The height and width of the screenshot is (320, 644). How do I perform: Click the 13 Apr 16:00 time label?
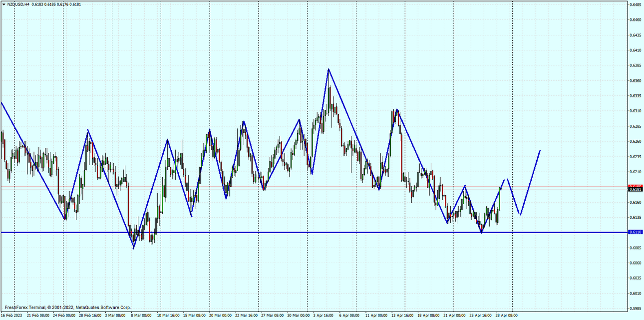tap(402, 316)
